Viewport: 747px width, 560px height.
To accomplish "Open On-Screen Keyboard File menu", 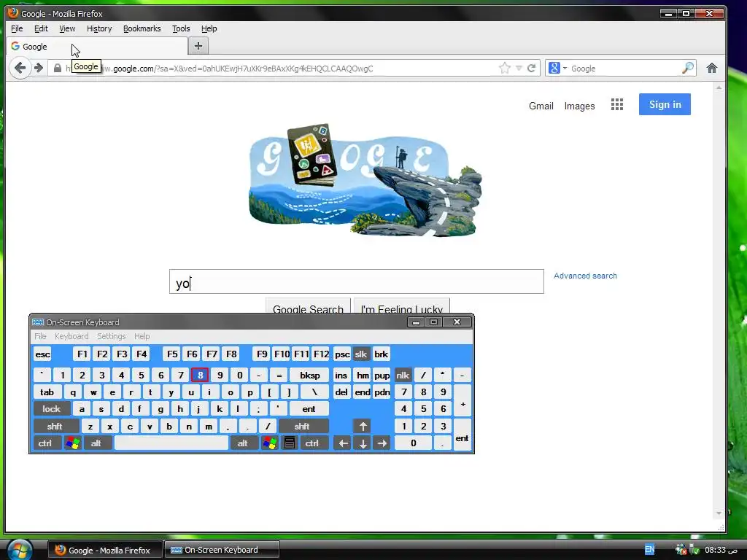I will pyautogui.click(x=41, y=336).
